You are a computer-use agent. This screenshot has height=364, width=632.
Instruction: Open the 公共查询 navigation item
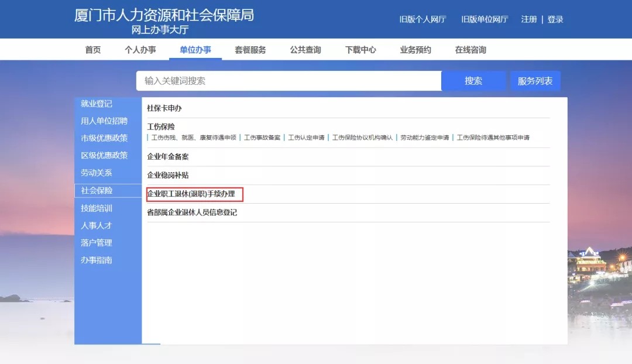(305, 50)
